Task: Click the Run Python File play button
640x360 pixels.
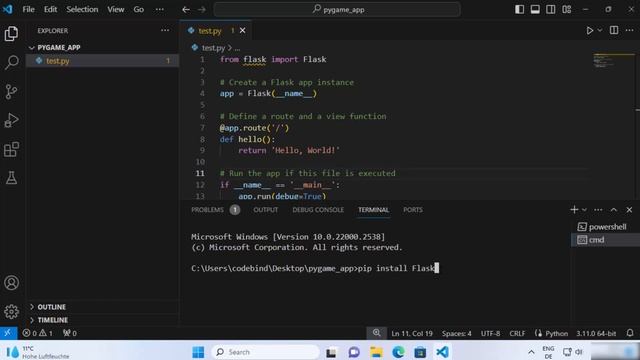Action: 589,31
